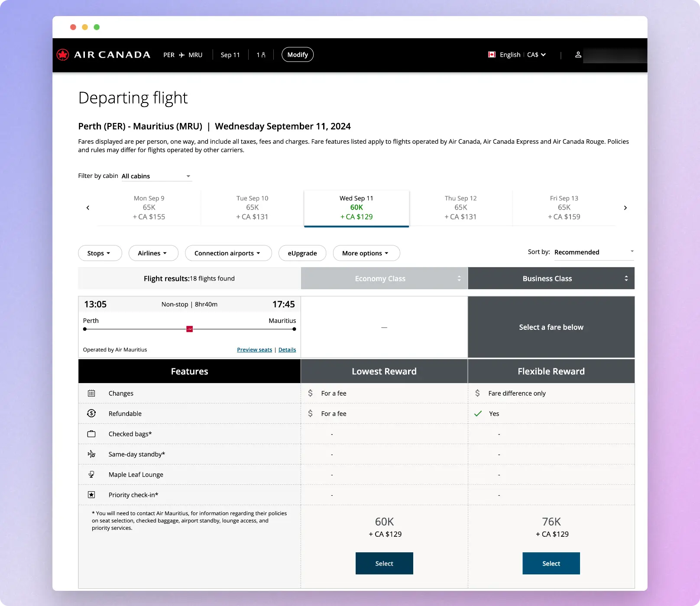Click the Maple Leaf Lounge feature label
The height and width of the screenshot is (606, 700).
click(136, 474)
